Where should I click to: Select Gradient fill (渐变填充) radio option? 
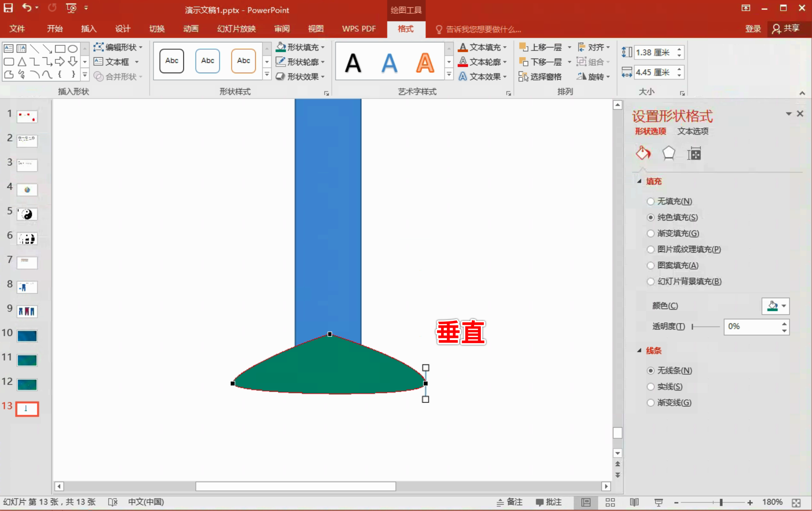click(x=650, y=233)
